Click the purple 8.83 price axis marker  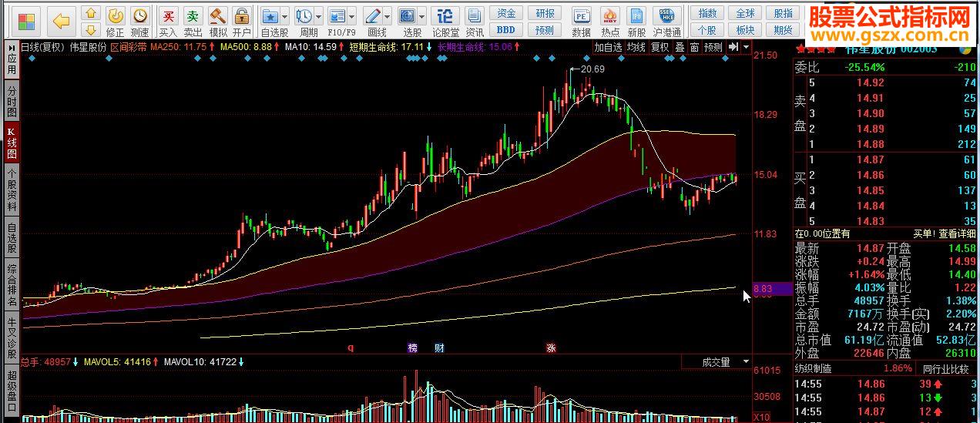click(x=770, y=289)
